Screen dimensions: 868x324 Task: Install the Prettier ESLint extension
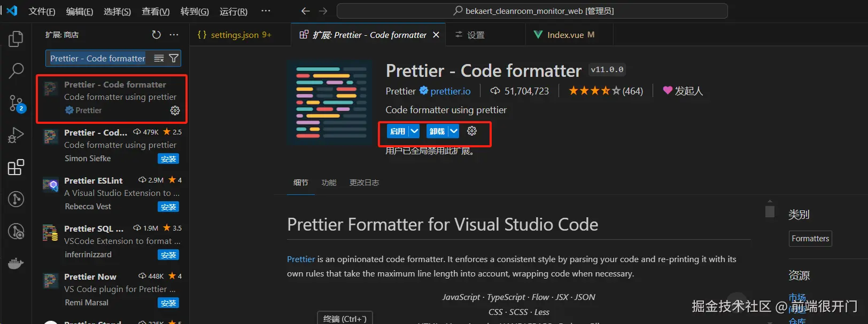[x=168, y=207]
